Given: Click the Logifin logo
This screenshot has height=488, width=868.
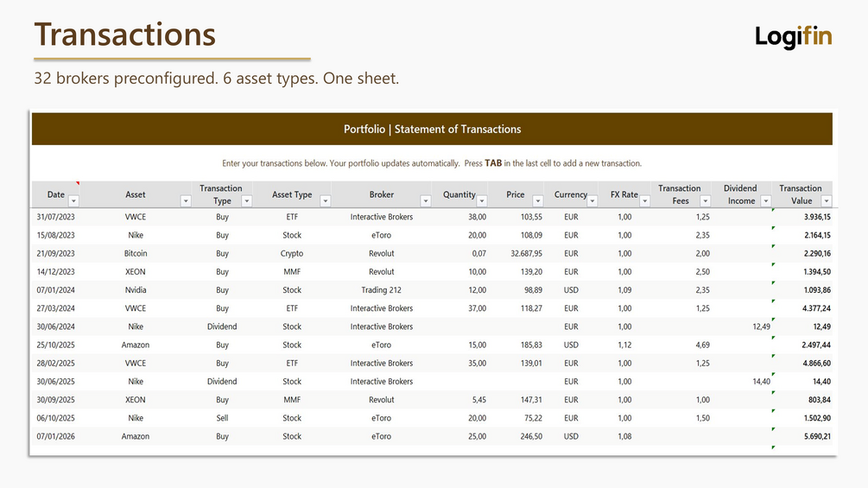Looking at the screenshot, I should pyautogui.click(x=793, y=37).
